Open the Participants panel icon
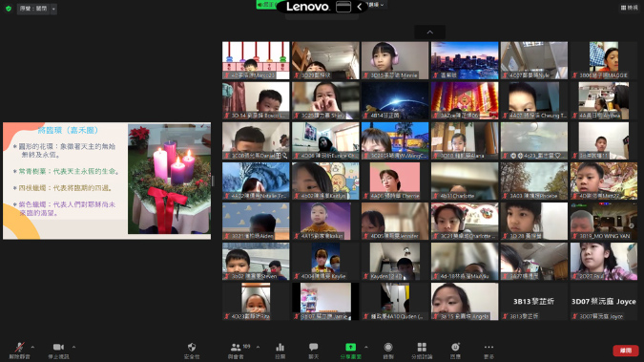644x362 pixels. coord(236,347)
